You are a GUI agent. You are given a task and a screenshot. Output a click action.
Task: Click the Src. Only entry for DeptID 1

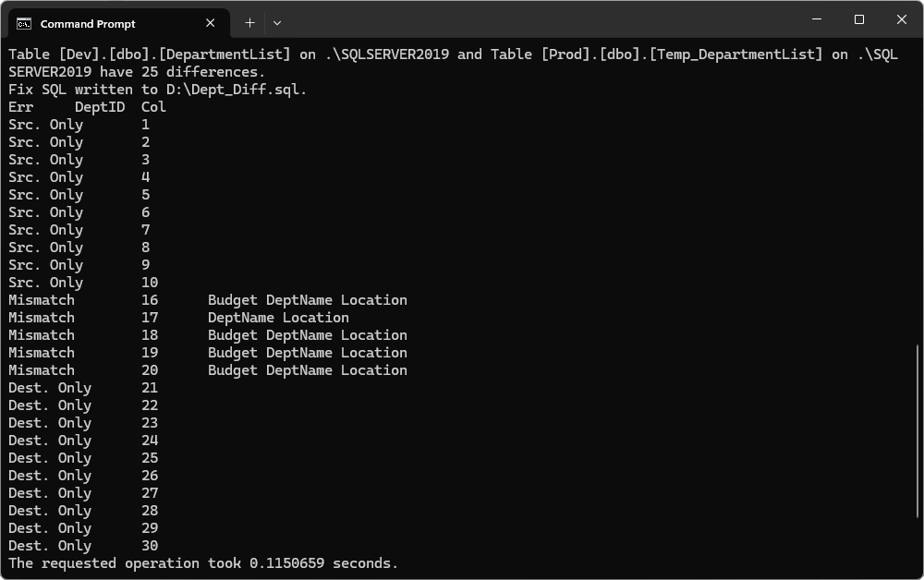pos(45,125)
